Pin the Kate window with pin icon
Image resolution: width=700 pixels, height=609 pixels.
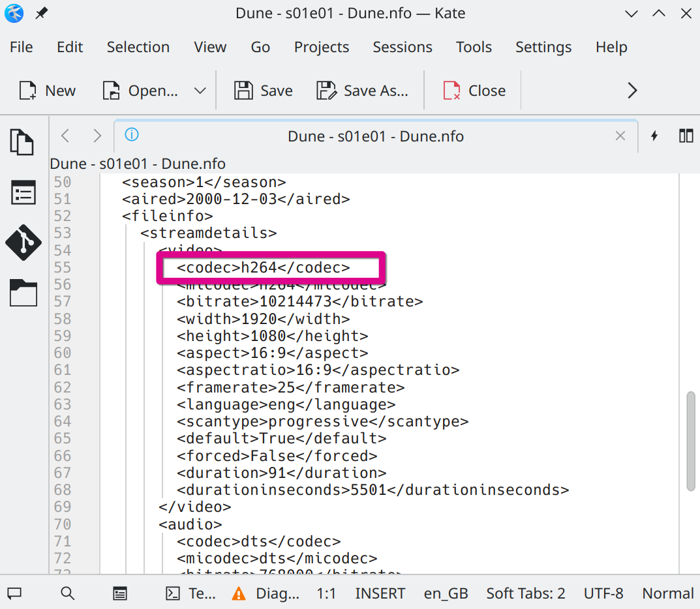coord(41,13)
